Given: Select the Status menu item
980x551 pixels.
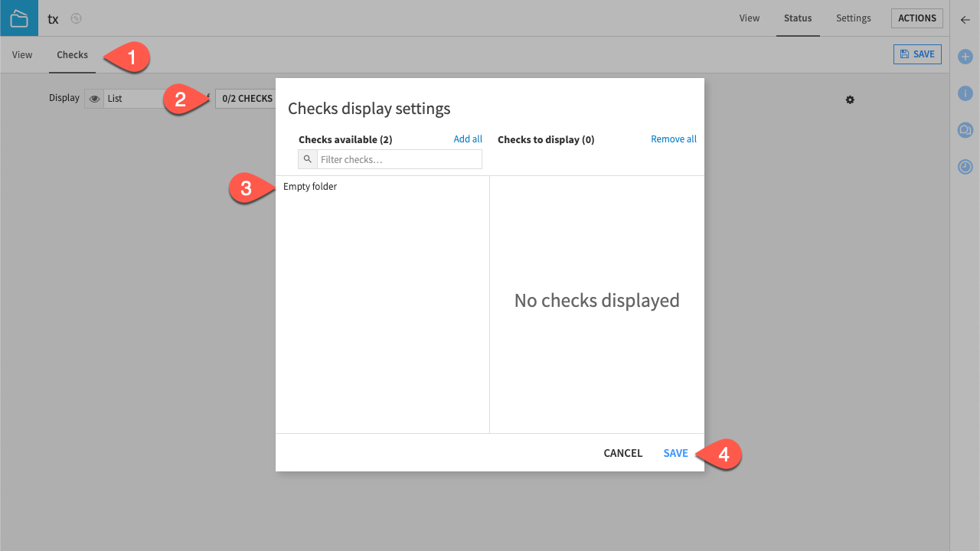Looking at the screenshot, I should coord(798,18).
